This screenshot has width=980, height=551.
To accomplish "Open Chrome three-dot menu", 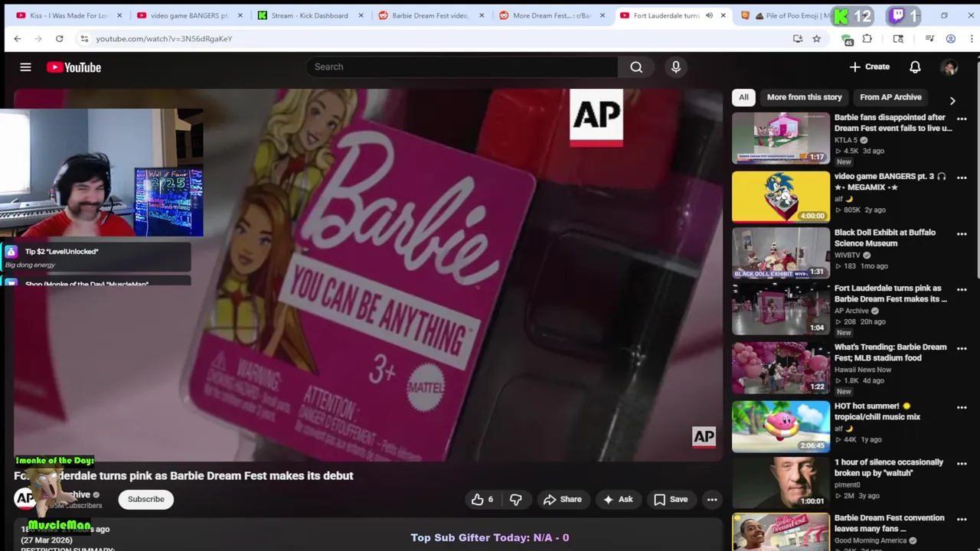I will click(971, 38).
